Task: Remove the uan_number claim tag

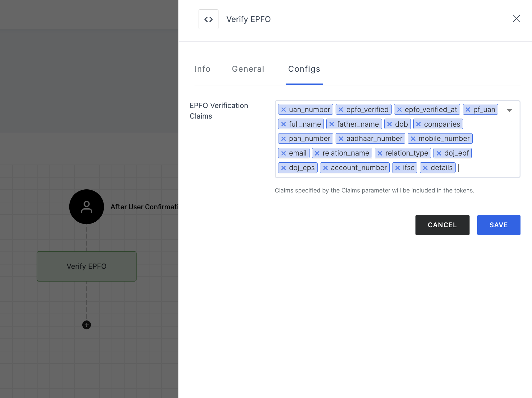Action: pos(283,110)
